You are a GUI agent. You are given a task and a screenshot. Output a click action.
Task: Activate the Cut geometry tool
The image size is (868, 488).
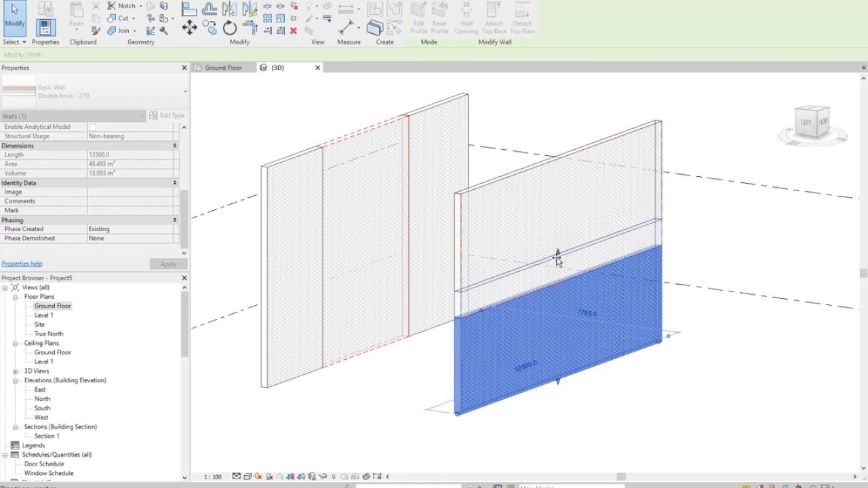pos(118,18)
